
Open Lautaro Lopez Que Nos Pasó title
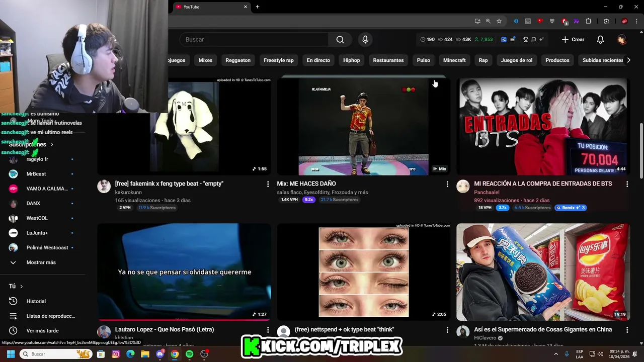coord(165,329)
